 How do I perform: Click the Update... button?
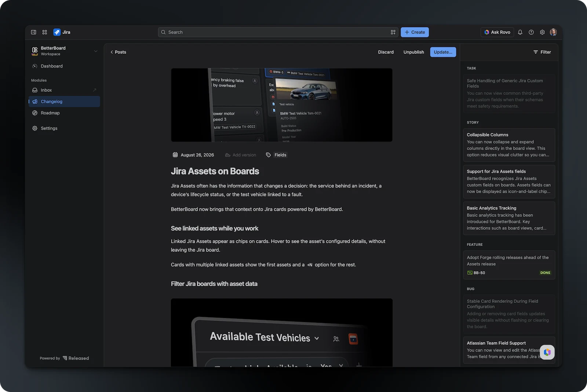443,52
